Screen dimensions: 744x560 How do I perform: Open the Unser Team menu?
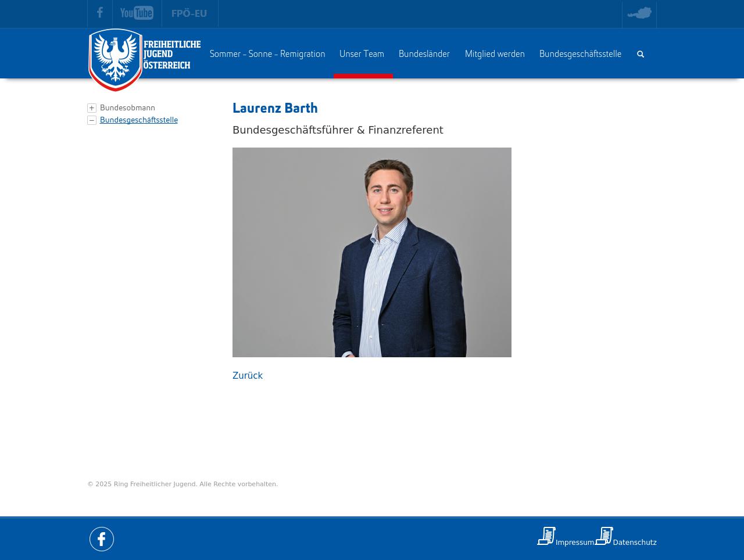(362, 54)
